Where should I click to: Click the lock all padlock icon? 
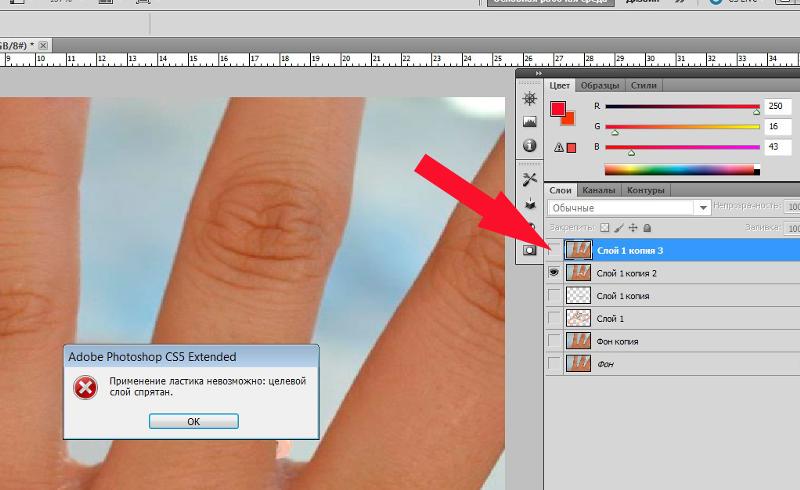647,228
